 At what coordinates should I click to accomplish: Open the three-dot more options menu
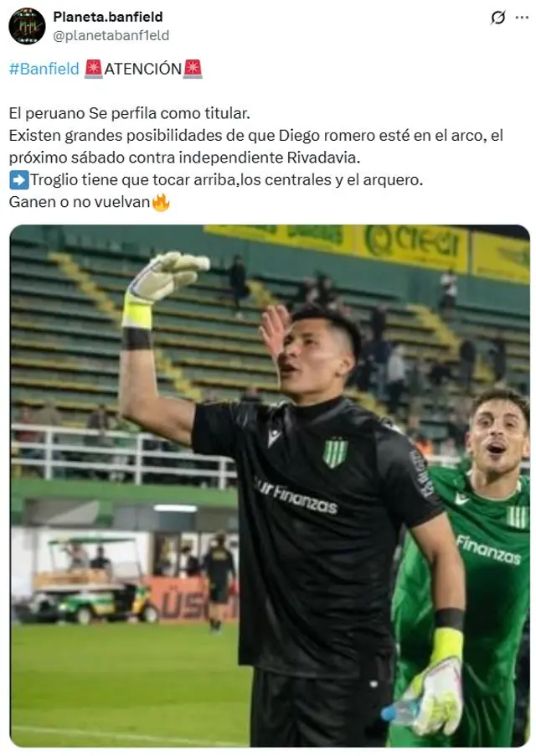522,18
